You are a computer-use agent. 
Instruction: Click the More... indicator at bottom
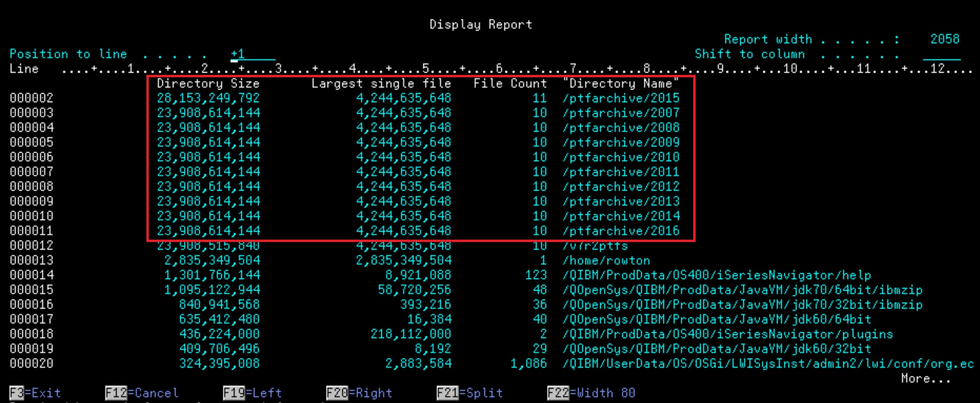coord(926,378)
